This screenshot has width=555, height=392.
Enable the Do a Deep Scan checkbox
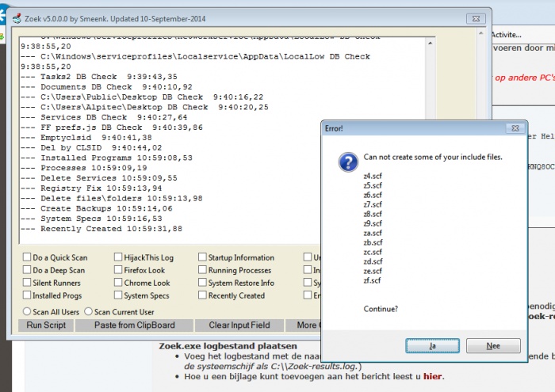pyautogui.click(x=27, y=270)
